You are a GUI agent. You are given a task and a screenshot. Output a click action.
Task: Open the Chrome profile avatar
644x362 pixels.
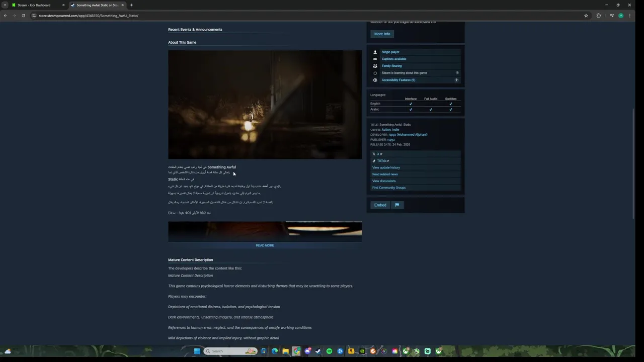click(x=621, y=16)
